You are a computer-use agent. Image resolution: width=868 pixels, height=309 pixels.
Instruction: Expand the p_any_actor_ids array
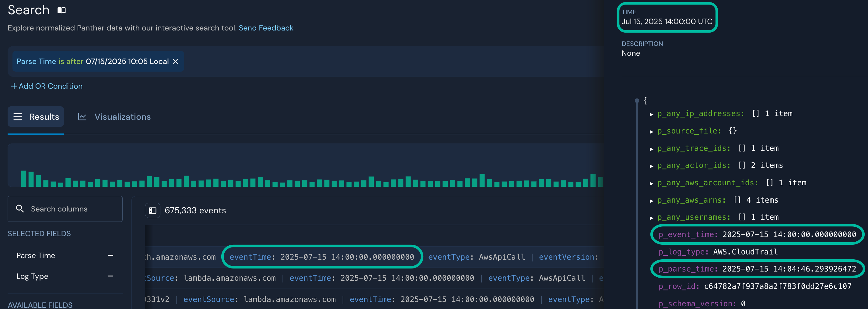click(652, 165)
